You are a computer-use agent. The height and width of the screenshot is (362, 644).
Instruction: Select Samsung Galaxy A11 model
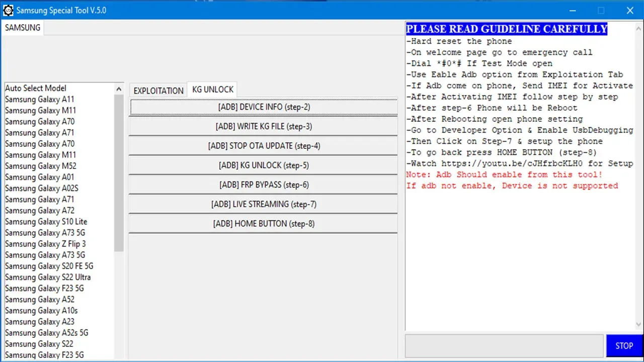point(39,99)
